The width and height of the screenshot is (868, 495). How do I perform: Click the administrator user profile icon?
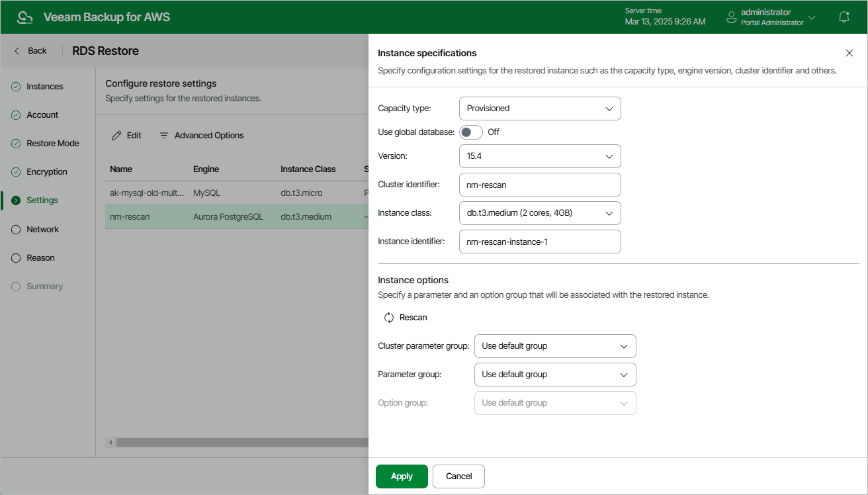tap(731, 17)
